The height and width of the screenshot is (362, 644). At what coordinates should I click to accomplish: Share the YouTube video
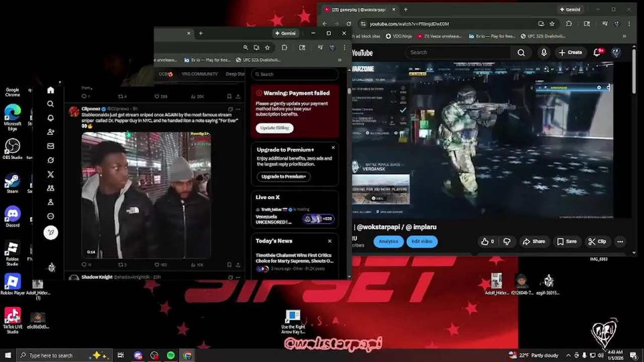[534, 241]
